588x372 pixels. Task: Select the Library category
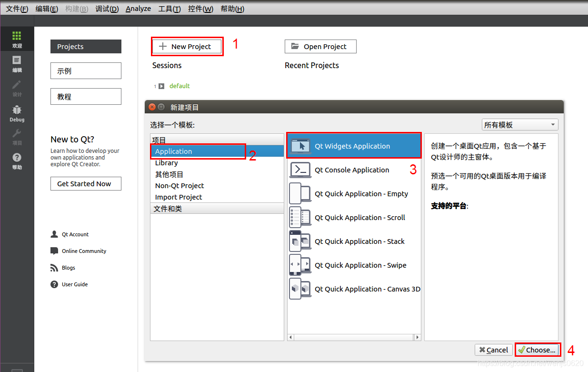coord(217,163)
